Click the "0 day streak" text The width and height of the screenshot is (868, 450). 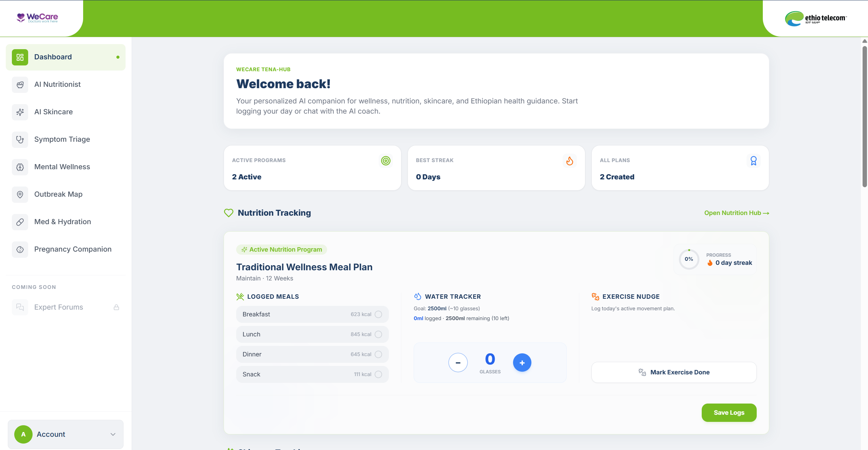(734, 263)
